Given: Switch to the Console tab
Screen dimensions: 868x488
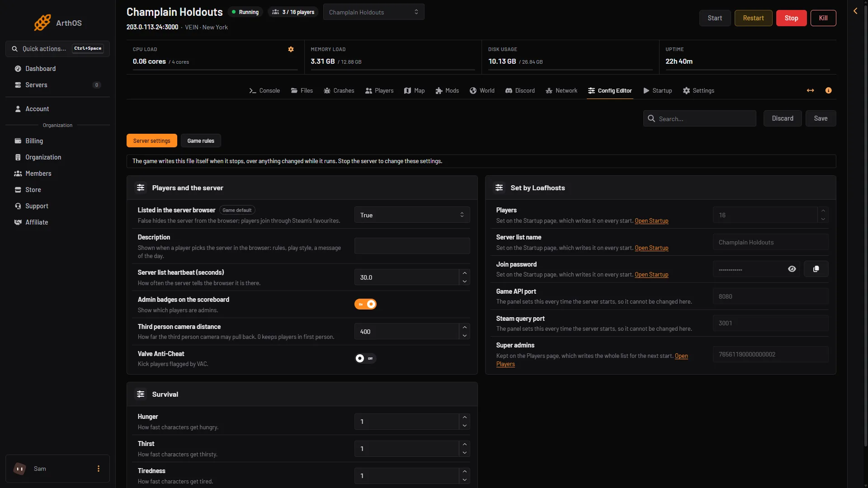Looking at the screenshot, I should [264, 91].
